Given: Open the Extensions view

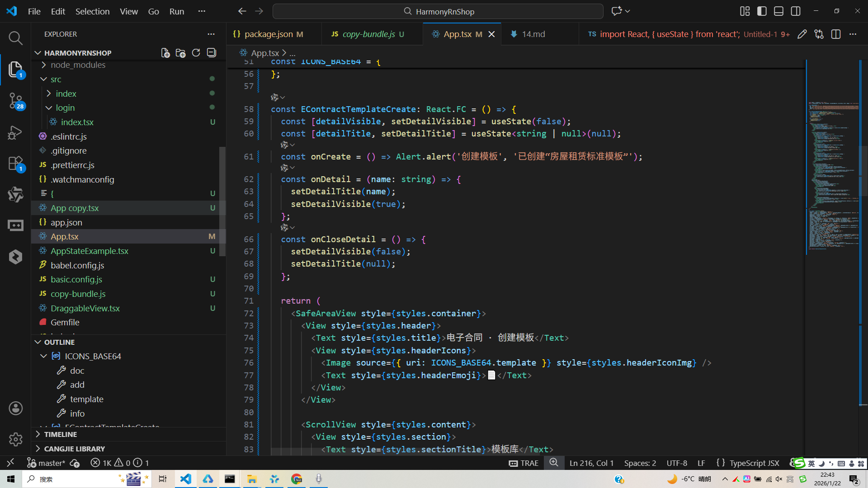Looking at the screenshot, I should pos(15,164).
